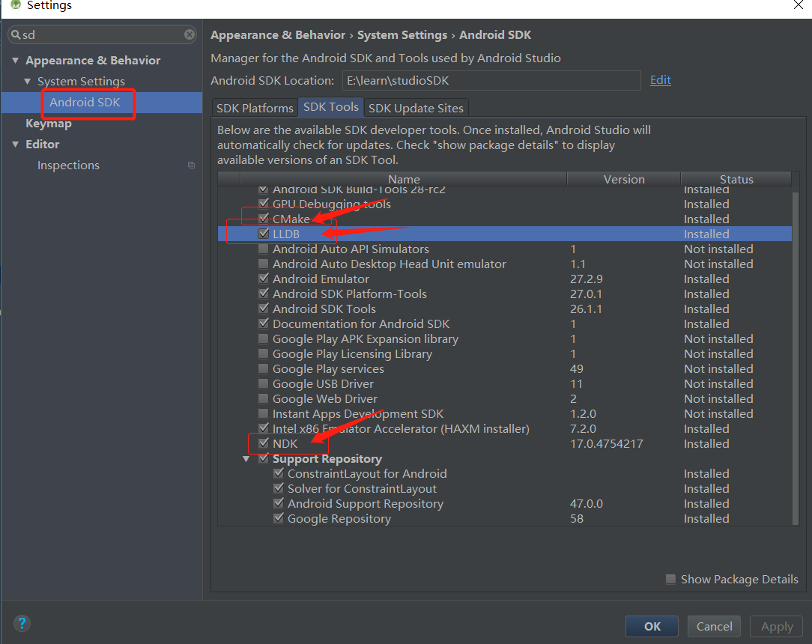
Task: Uncheck GPU Debugging tools checkbox
Action: [264, 204]
